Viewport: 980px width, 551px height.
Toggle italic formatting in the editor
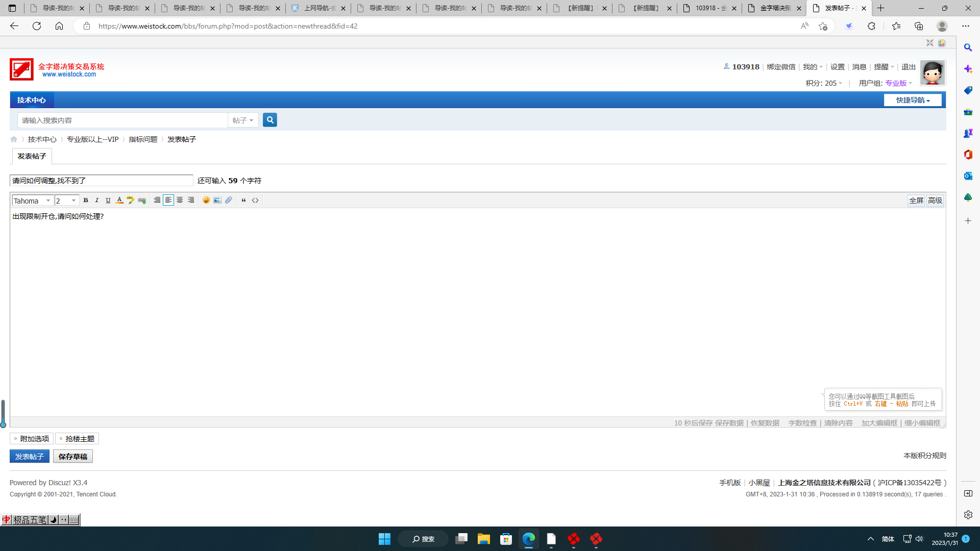97,201
